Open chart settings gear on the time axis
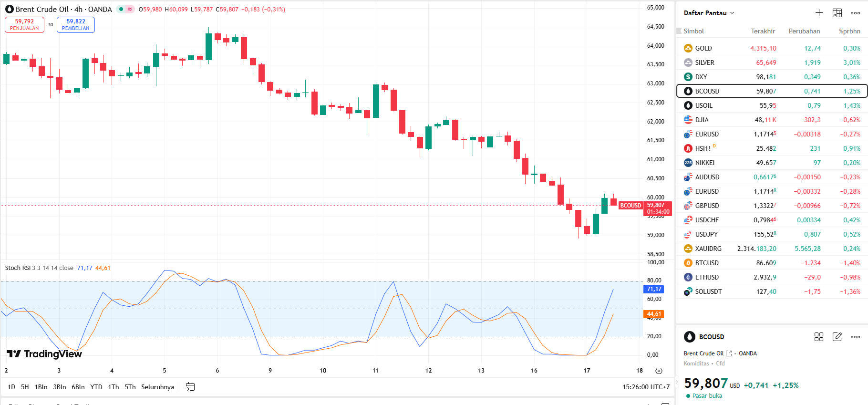The image size is (868, 405). pyautogui.click(x=659, y=371)
